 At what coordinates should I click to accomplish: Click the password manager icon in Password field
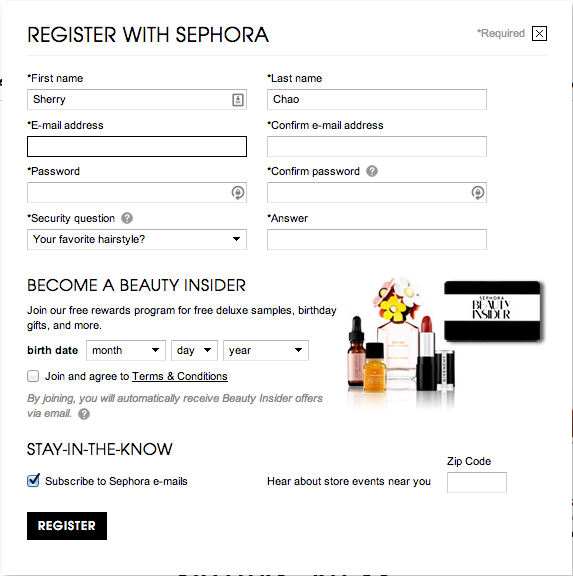[x=238, y=192]
